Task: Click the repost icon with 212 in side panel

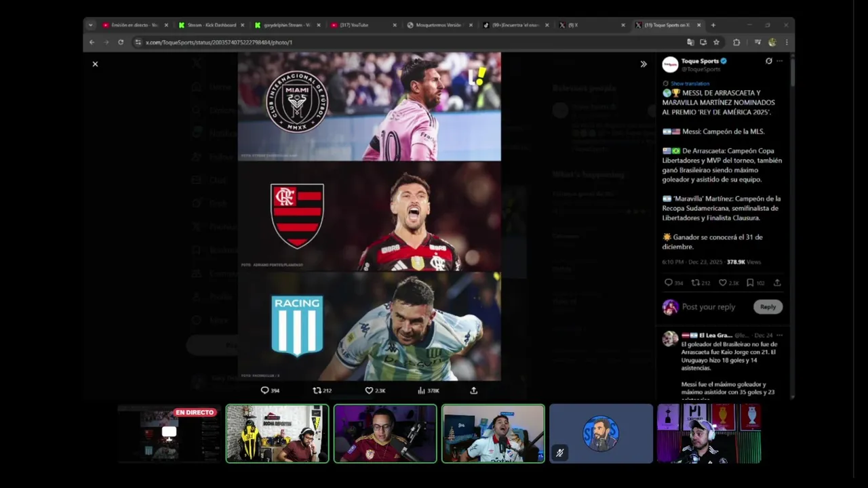Action: pos(696,283)
